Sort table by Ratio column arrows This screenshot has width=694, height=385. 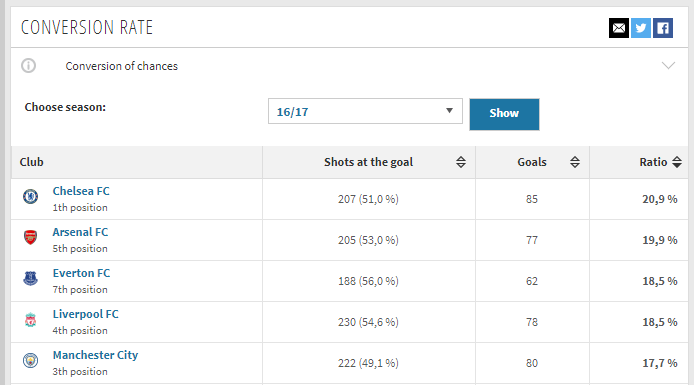click(677, 162)
